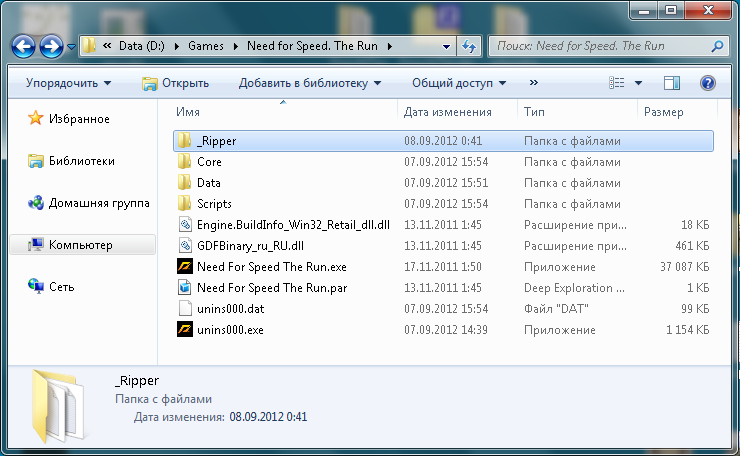
Task: Open Добавить в библиотеку menu
Action: [310, 83]
